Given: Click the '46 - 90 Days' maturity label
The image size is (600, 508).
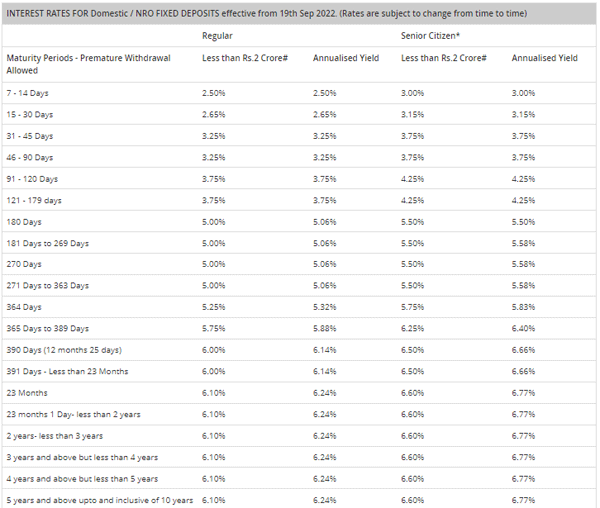Looking at the screenshot, I should pos(30,157).
